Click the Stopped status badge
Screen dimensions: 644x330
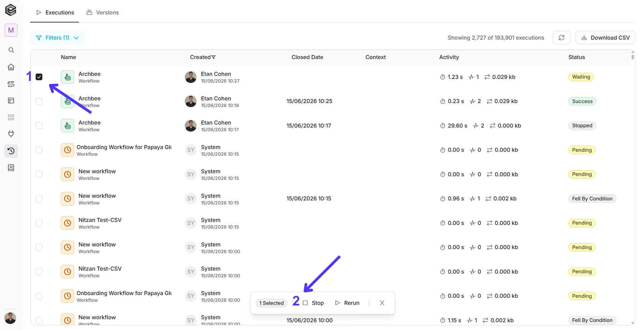582,126
